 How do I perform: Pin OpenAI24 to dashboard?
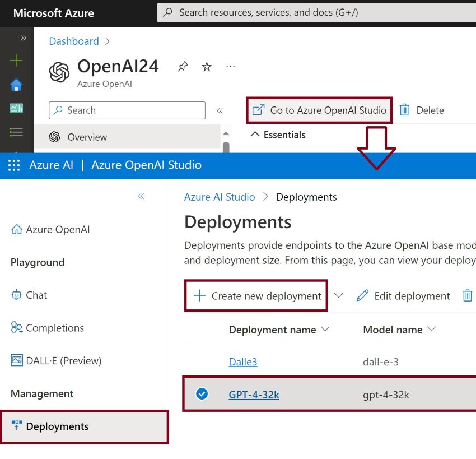182,66
